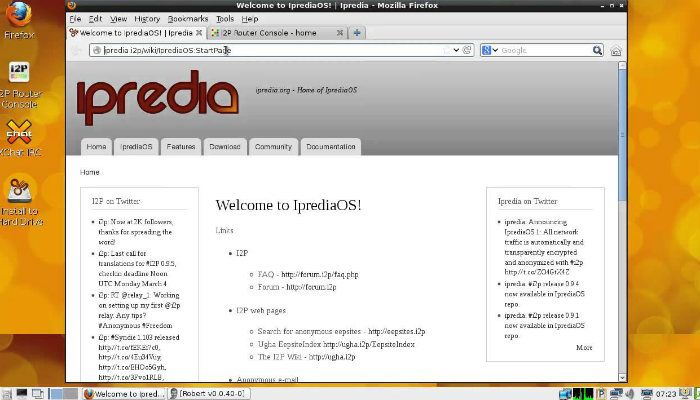Click the reload button in the address bar

(467, 50)
